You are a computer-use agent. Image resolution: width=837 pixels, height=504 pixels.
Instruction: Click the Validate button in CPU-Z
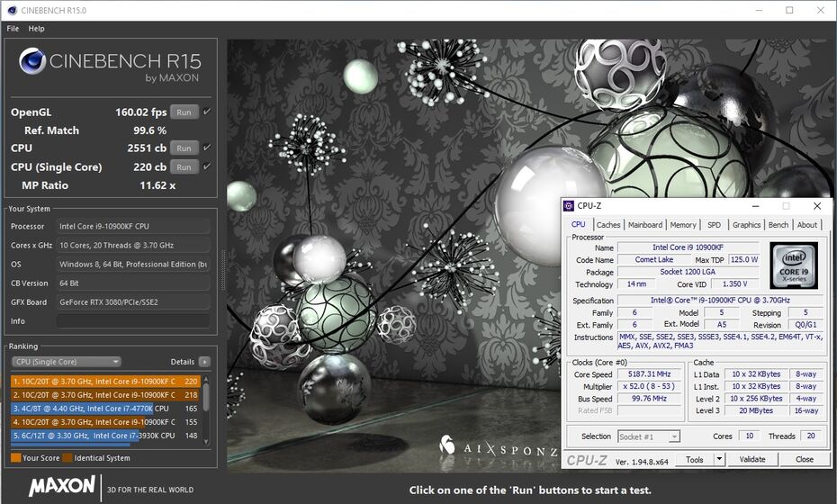(x=752, y=459)
